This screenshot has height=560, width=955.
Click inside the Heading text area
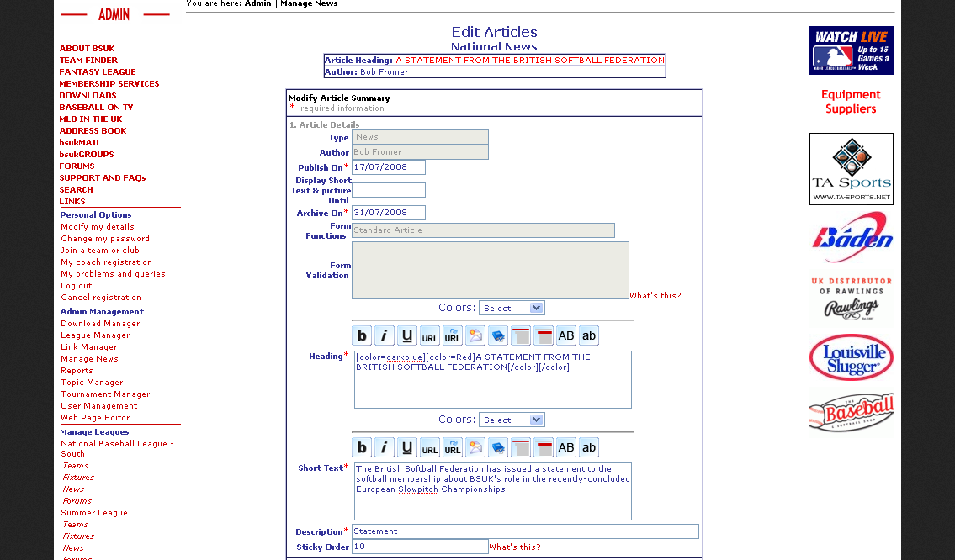(493, 380)
